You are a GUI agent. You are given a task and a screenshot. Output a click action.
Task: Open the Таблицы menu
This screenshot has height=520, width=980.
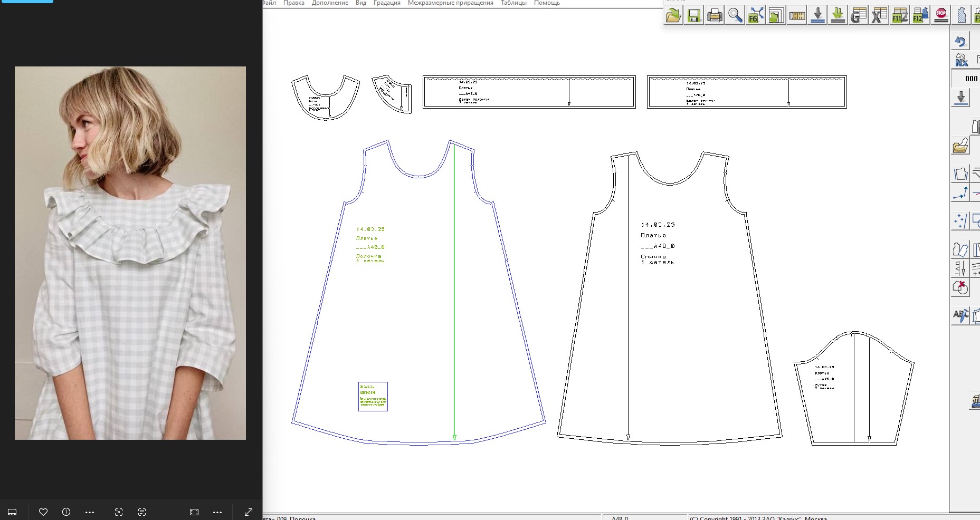click(x=513, y=3)
